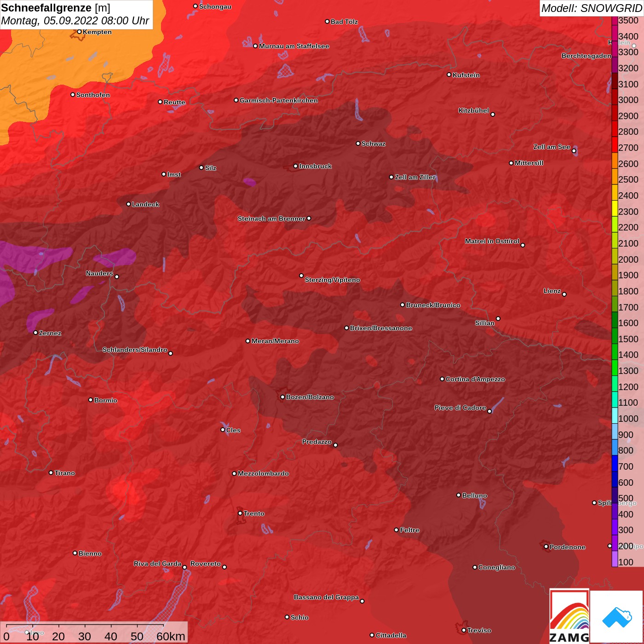Click the Feltre label
Viewport: 644px width, 644px height.
point(410,530)
